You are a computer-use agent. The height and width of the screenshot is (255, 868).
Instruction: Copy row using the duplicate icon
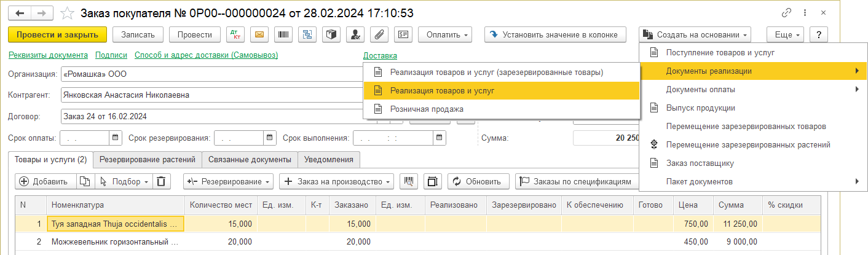click(x=85, y=181)
